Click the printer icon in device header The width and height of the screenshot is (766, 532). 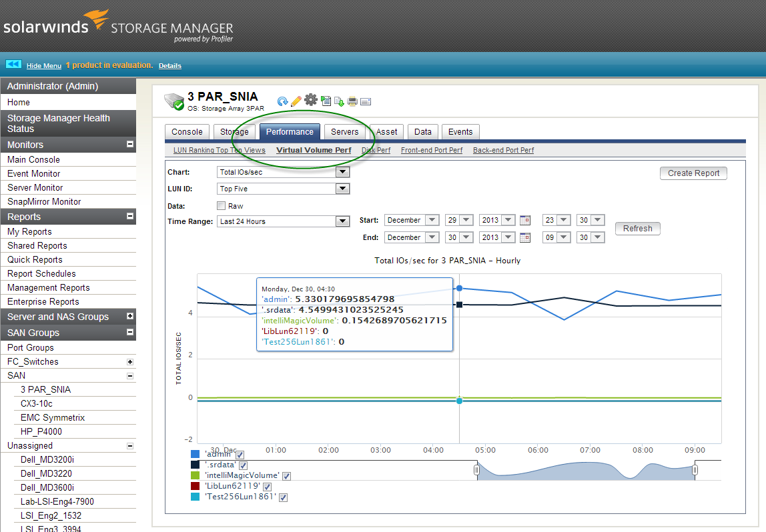pyautogui.click(x=352, y=101)
